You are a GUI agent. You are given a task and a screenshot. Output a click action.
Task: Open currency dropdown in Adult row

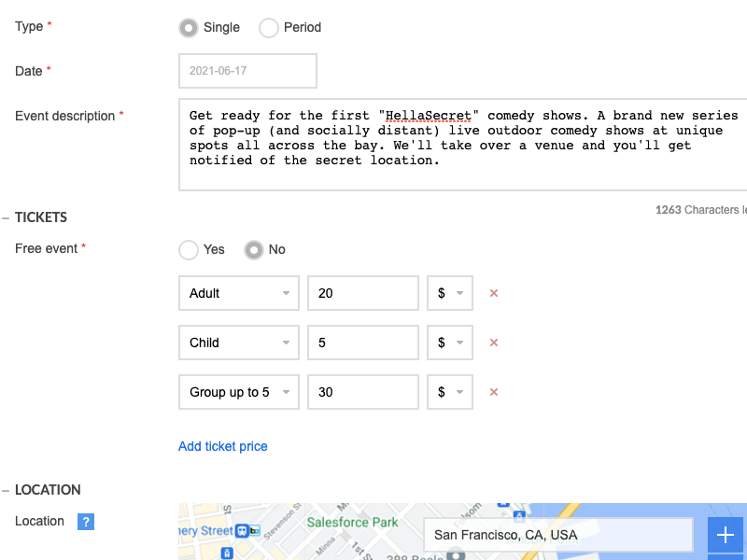click(x=450, y=293)
